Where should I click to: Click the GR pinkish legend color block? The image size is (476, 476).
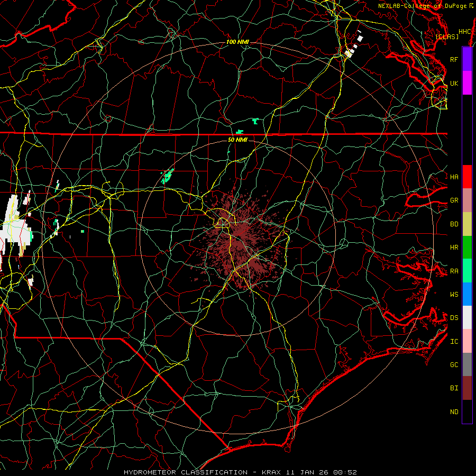(x=467, y=200)
